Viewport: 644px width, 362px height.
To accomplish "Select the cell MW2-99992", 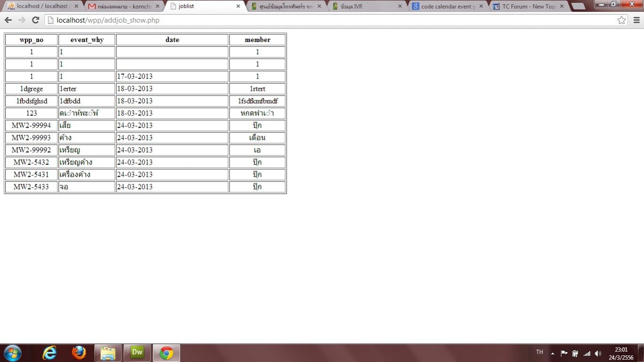I will 32,150.
